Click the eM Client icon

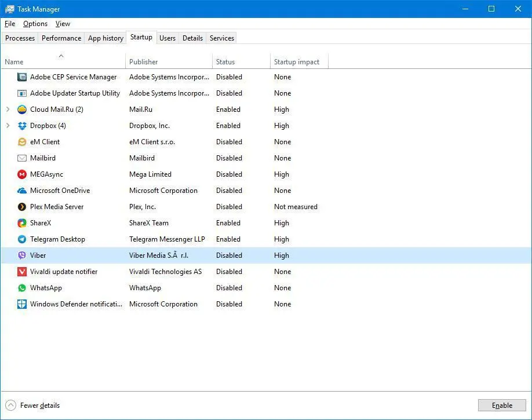tap(22, 142)
